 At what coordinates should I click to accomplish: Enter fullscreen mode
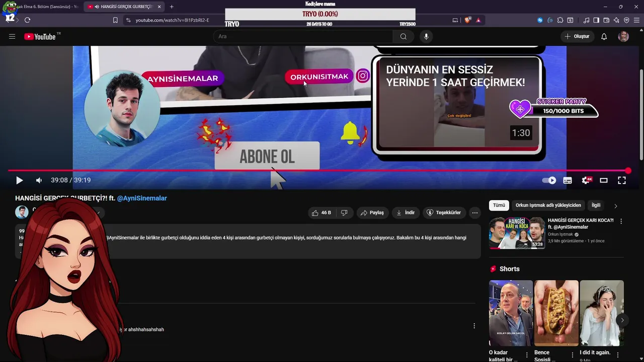coord(622,180)
